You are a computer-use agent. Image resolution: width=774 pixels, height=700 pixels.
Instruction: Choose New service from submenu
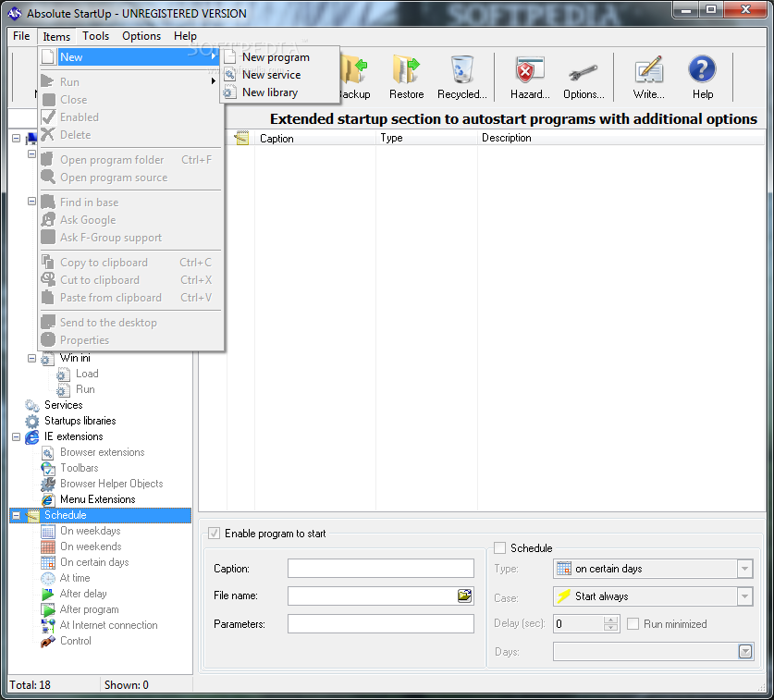pyautogui.click(x=280, y=75)
